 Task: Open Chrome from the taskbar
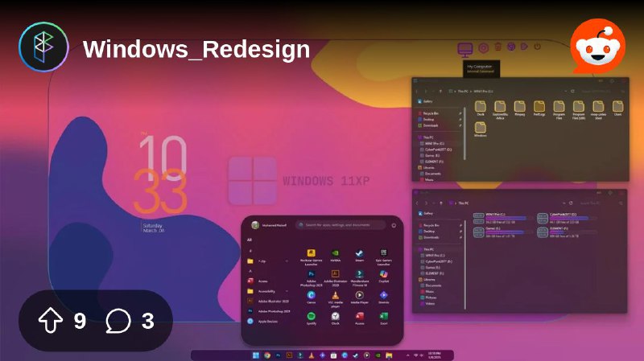pyautogui.click(x=267, y=355)
